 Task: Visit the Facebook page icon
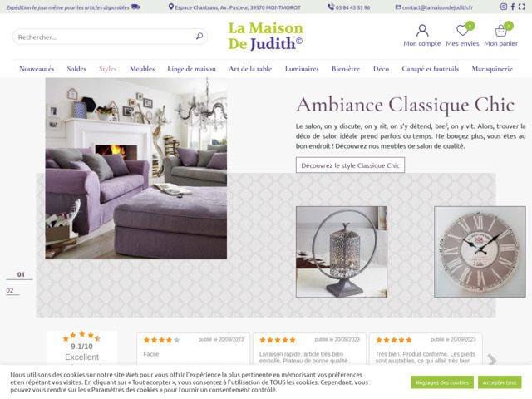[513, 7]
